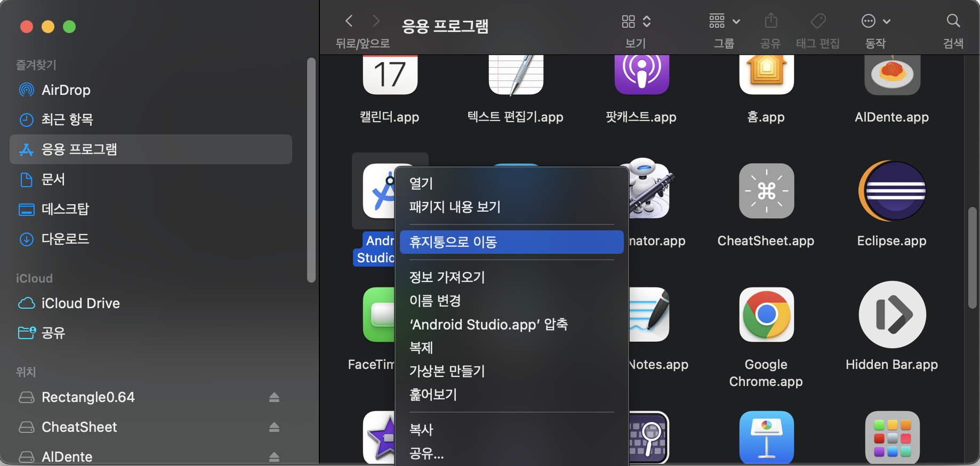Viewport: 980px width, 466px height.
Task: Click the applications pane vertical scrollbar
Action: pos(973,258)
